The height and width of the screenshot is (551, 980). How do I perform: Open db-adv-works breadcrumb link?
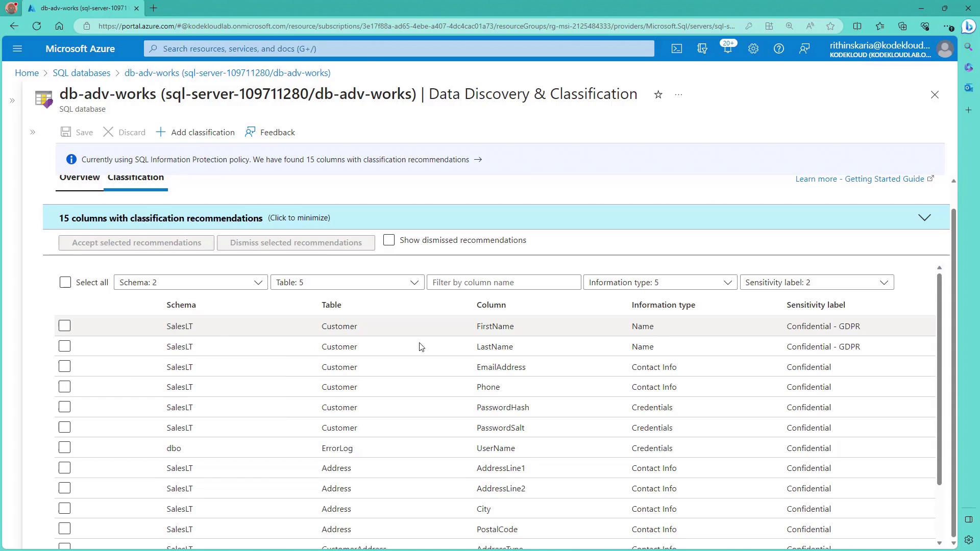click(x=228, y=73)
